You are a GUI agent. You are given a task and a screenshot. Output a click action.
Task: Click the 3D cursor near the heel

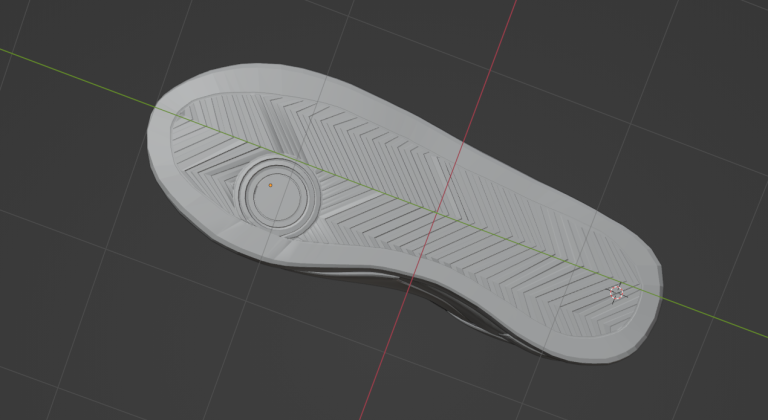(x=616, y=292)
